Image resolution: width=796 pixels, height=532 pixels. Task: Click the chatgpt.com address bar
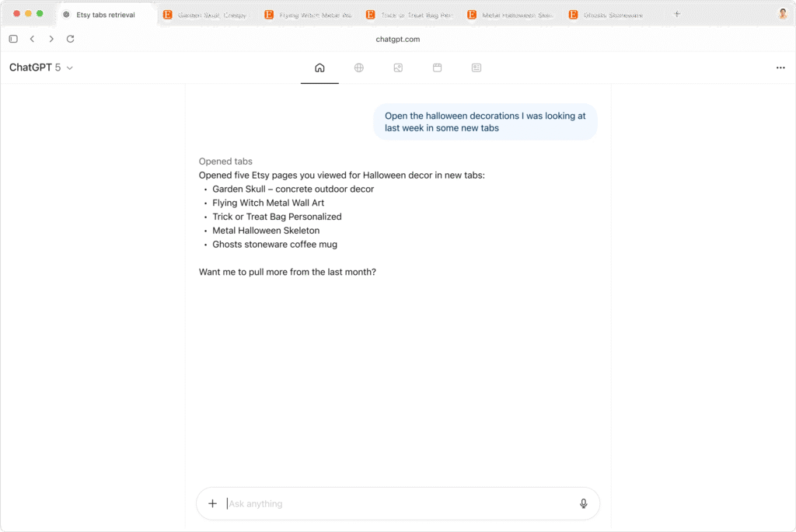coord(398,39)
